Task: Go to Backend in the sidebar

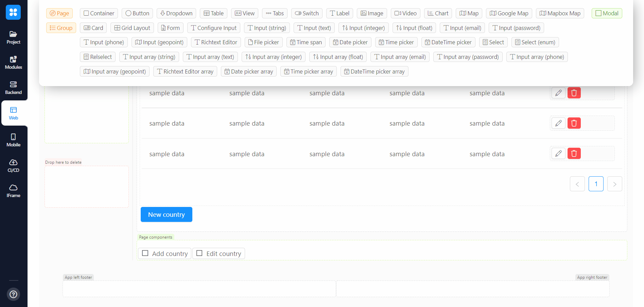Action: [13, 88]
